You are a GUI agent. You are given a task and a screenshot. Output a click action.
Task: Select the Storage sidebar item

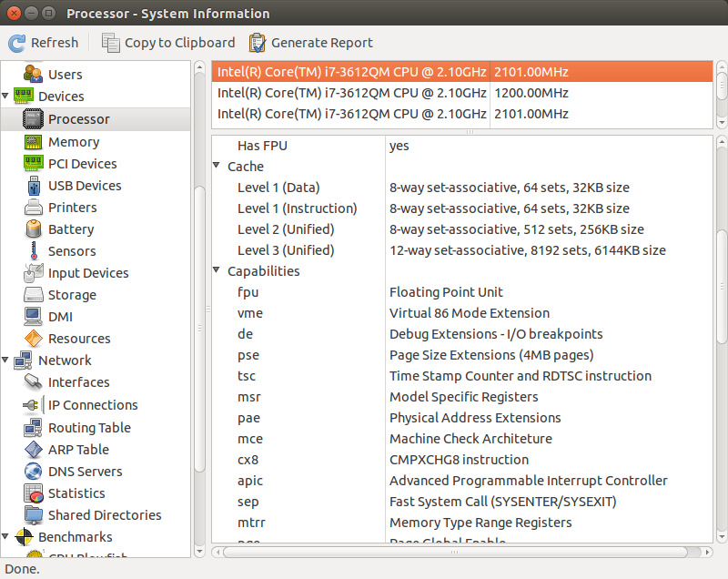pos(72,295)
